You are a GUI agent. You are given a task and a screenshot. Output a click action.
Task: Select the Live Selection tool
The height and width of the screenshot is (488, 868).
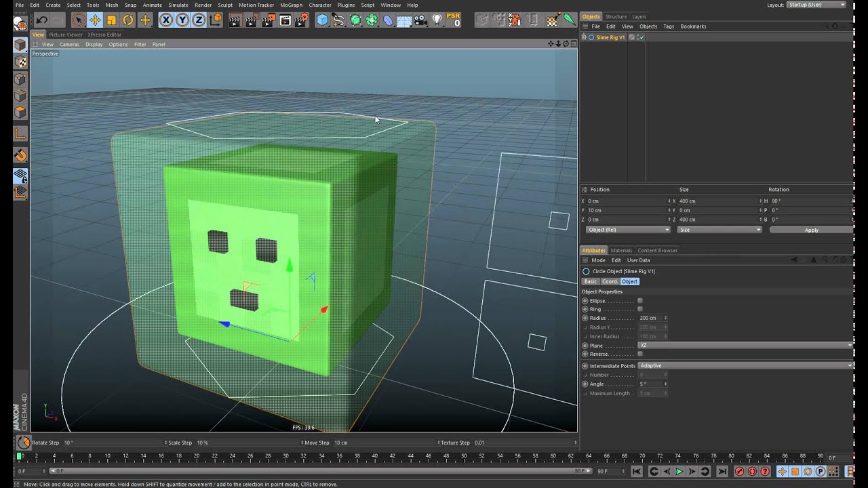click(79, 20)
